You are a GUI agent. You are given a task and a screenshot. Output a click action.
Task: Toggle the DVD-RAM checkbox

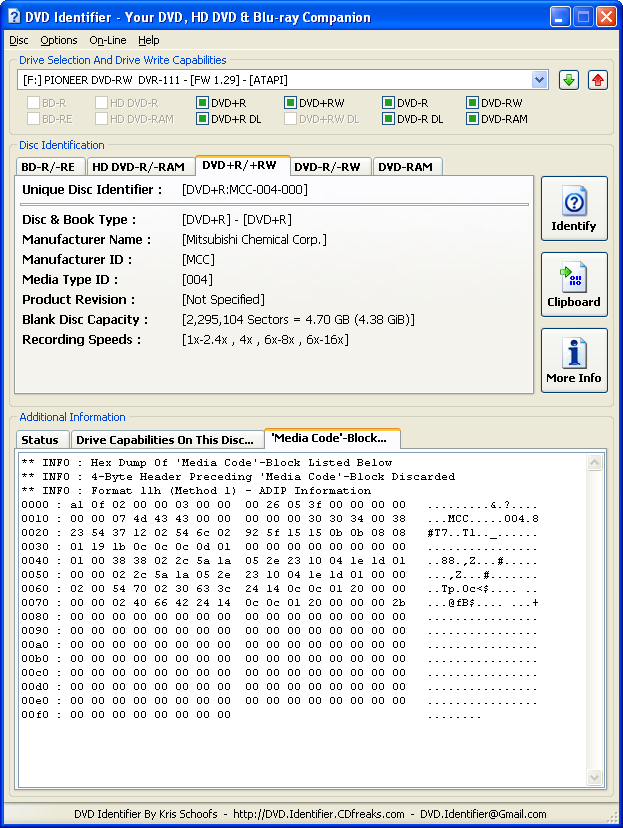pos(473,119)
